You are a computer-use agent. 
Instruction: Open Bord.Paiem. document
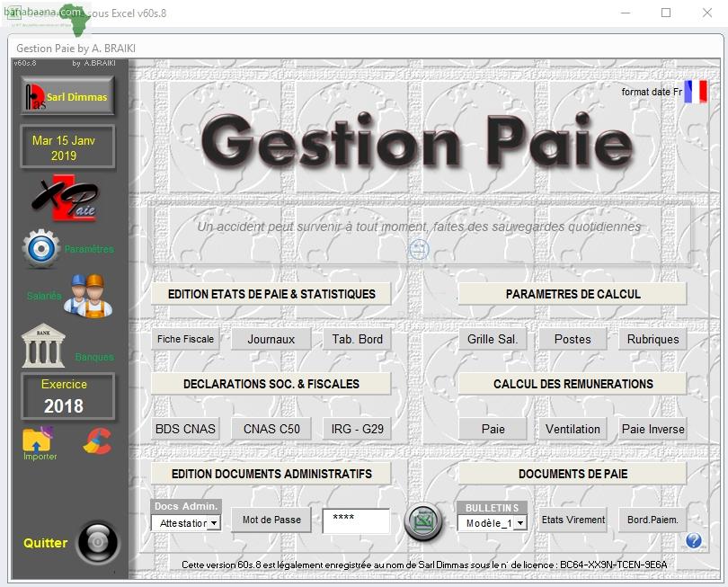pyautogui.click(x=653, y=520)
